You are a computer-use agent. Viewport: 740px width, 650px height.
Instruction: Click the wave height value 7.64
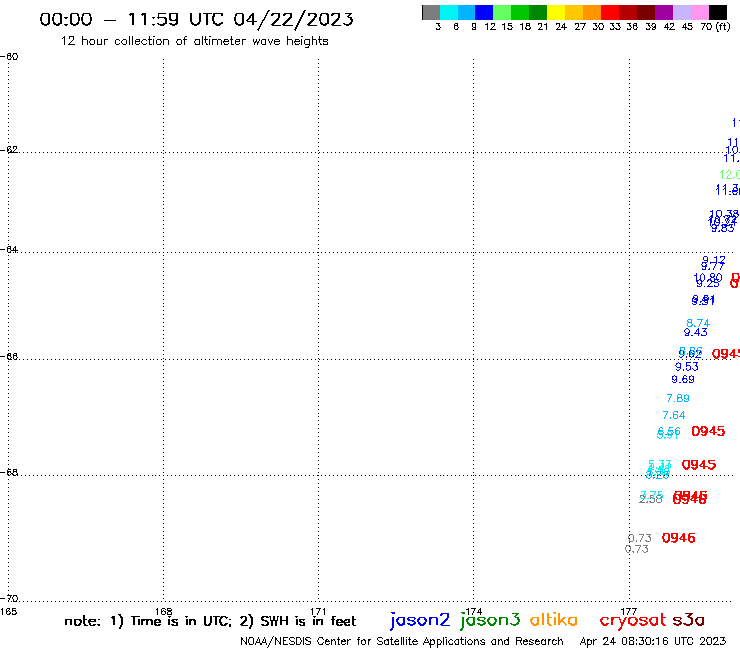673,415
